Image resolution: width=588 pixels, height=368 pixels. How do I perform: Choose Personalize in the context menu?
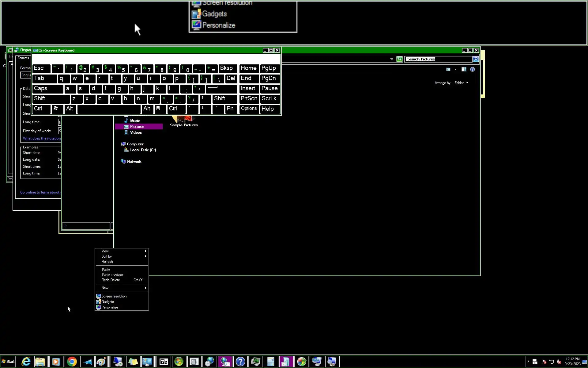coord(110,307)
